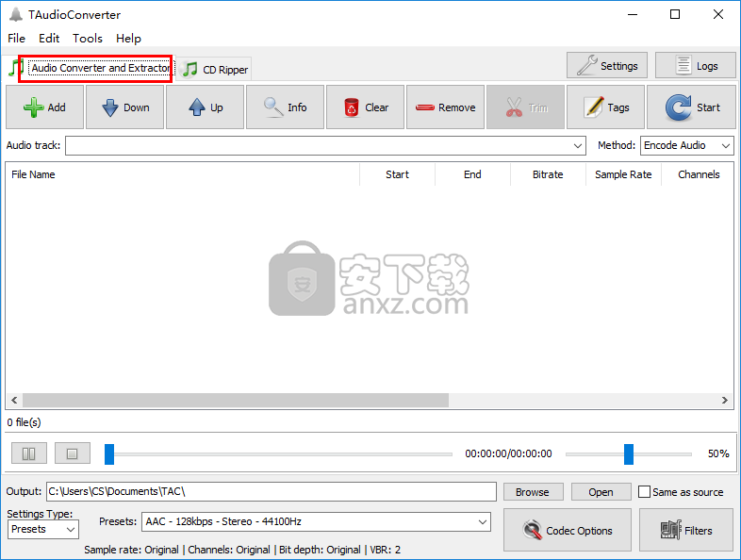
Task: Click the Start column header
Action: [398, 174]
